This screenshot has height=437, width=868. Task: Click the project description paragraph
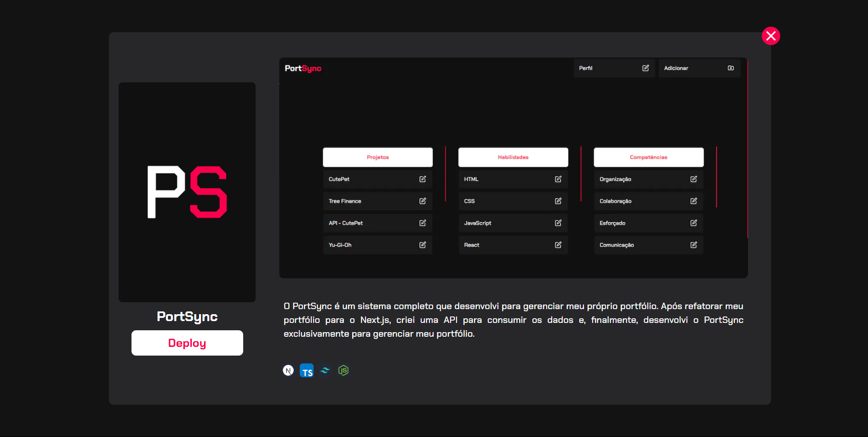point(514,320)
